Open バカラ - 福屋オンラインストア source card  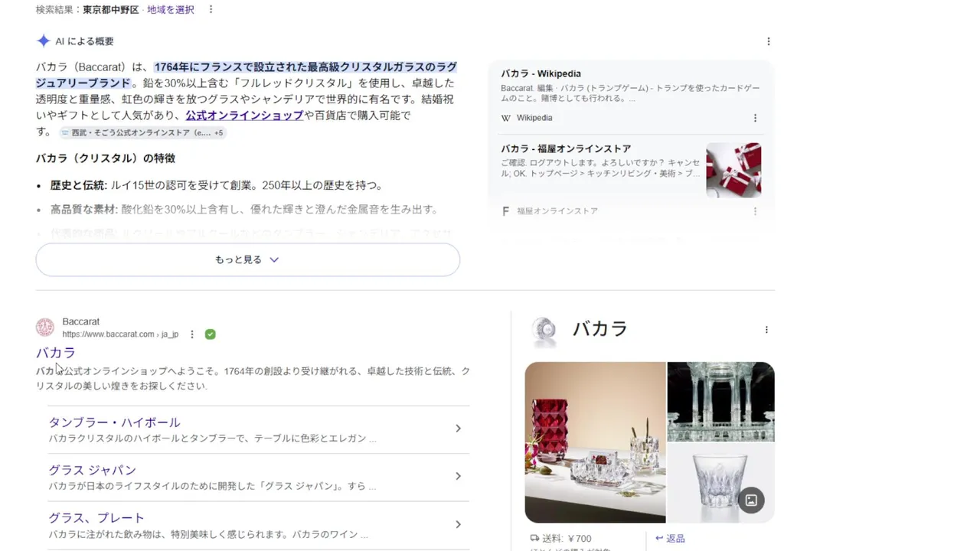(x=632, y=179)
